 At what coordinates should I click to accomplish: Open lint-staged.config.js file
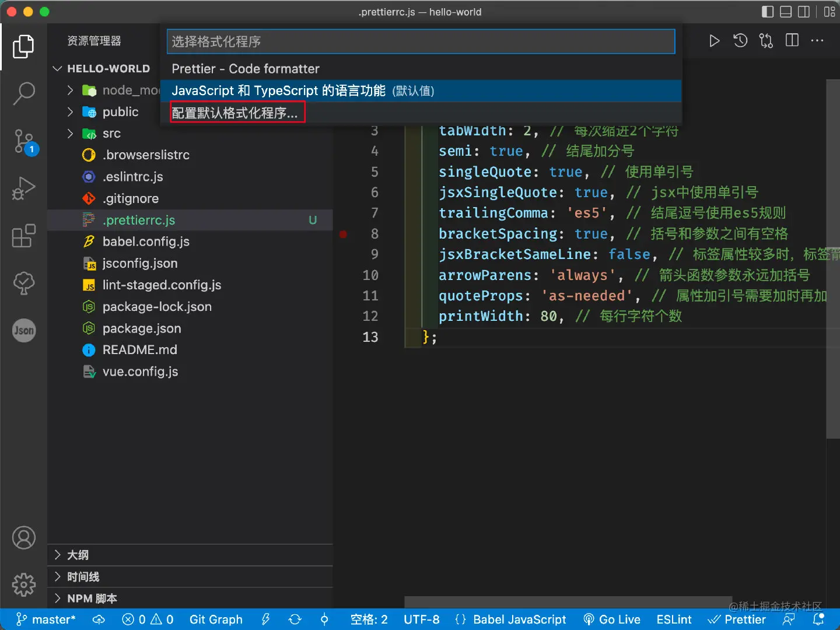(190, 285)
